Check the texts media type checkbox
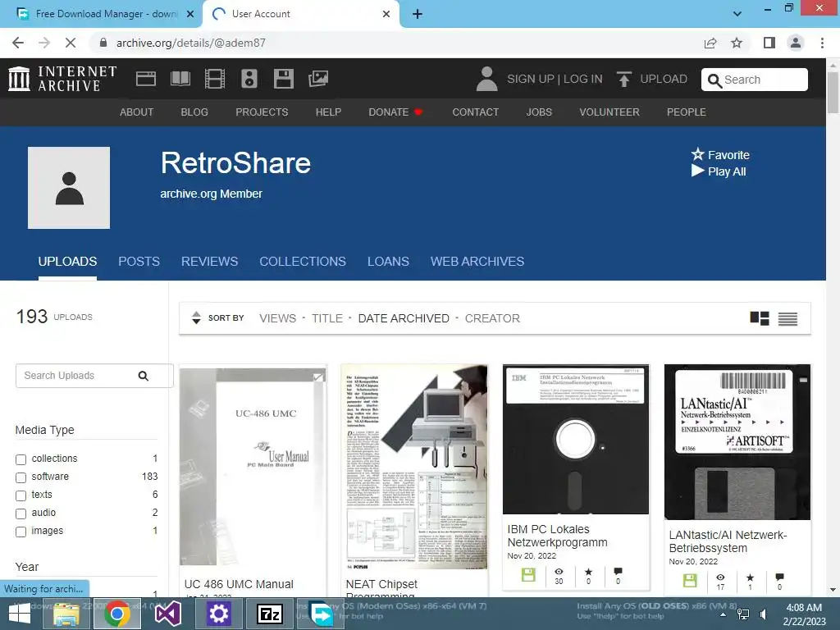The height and width of the screenshot is (630, 840). pos(21,495)
